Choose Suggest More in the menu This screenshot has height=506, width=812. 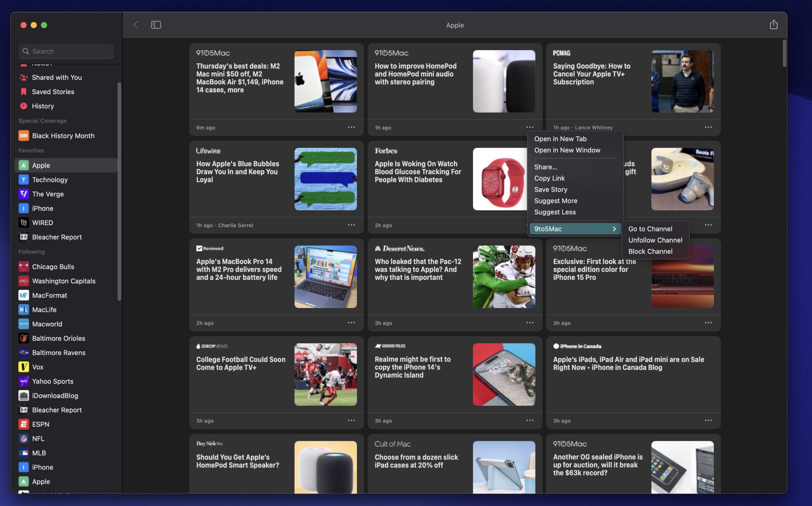[575, 201]
